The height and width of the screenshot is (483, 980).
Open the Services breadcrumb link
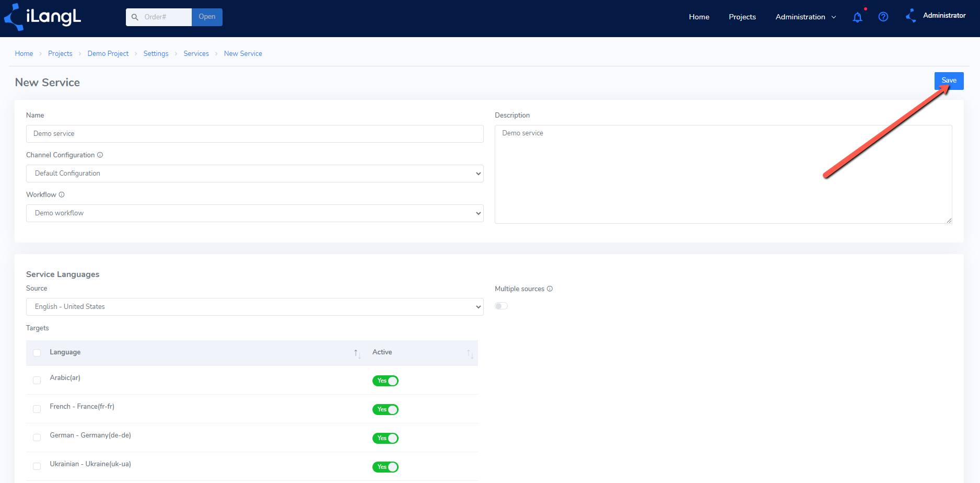tap(196, 54)
